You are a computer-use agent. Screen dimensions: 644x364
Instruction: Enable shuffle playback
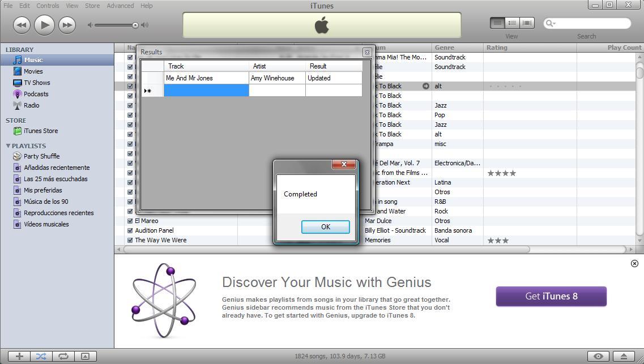[41, 356]
